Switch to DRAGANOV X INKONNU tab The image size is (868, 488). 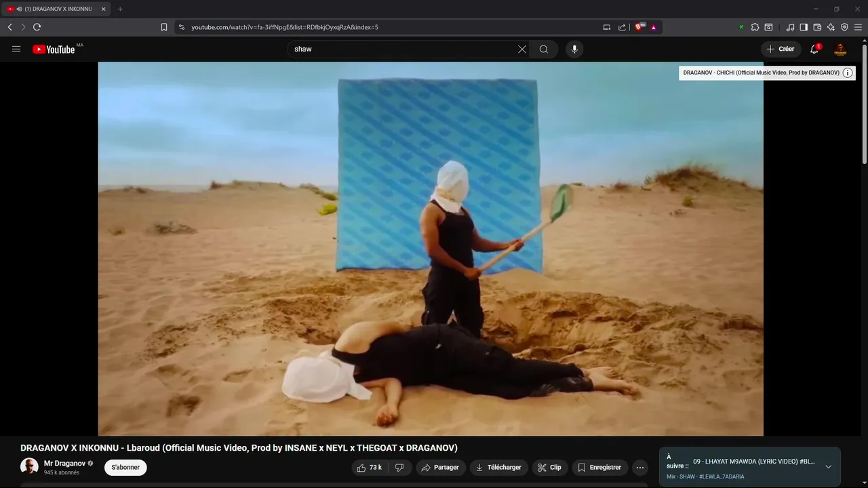pos(56,9)
